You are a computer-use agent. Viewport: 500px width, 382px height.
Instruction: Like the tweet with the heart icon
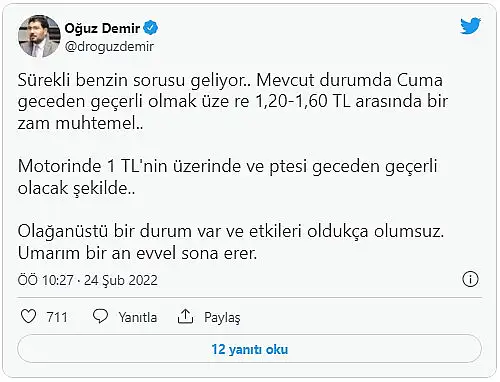pyautogui.click(x=28, y=316)
